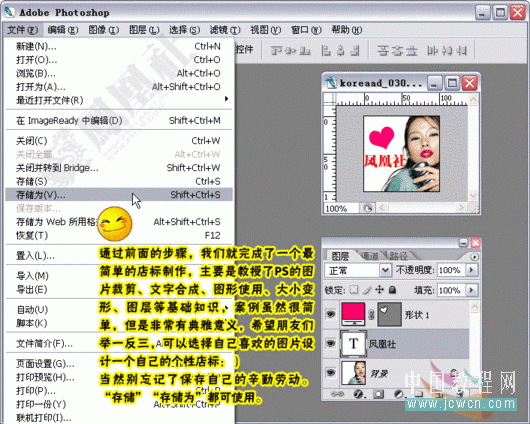Click align bottom edges icon
Screen dimensions: 530x424
(x=305, y=51)
